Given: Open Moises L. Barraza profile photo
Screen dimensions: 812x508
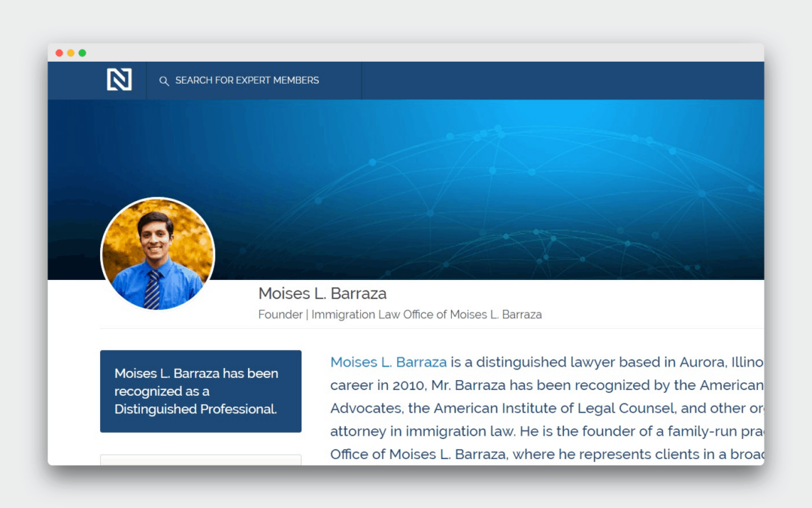Looking at the screenshot, I should (157, 254).
